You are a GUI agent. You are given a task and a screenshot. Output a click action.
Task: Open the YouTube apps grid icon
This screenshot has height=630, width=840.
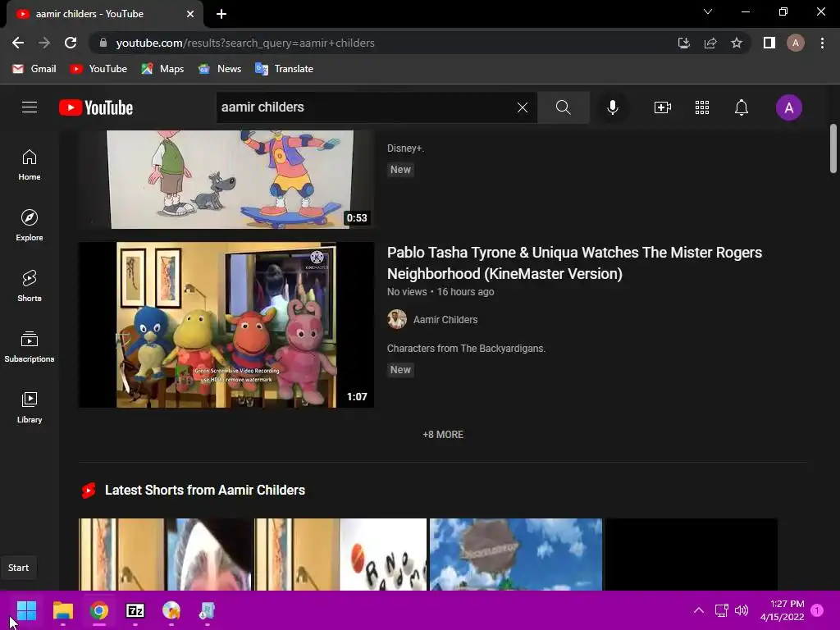702,107
